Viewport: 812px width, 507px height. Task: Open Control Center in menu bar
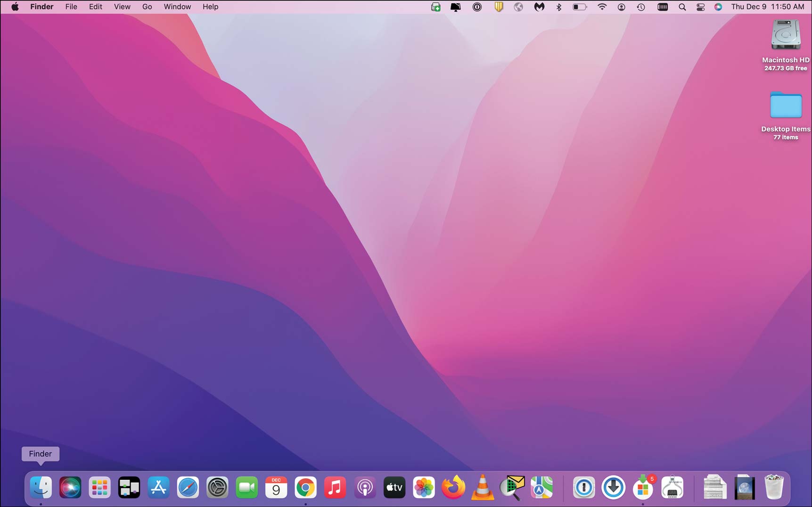click(x=700, y=7)
